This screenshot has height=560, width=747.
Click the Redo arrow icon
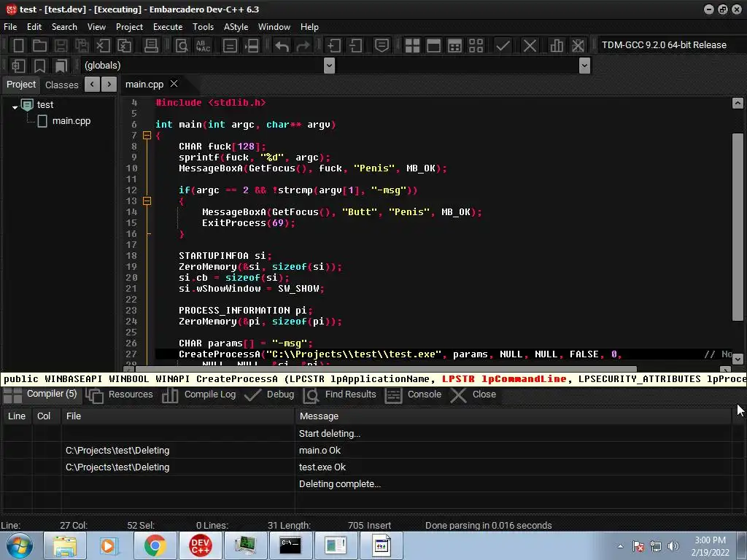pyautogui.click(x=303, y=46)
